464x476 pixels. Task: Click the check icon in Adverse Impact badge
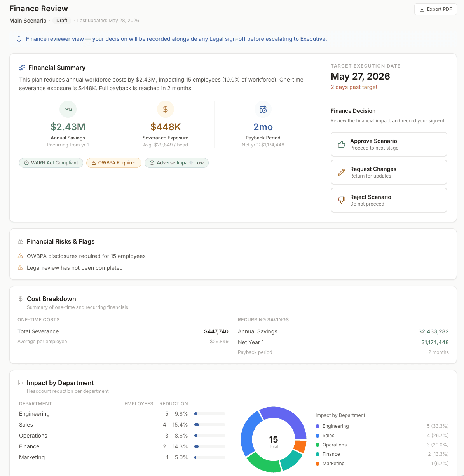tap(152, 163)
